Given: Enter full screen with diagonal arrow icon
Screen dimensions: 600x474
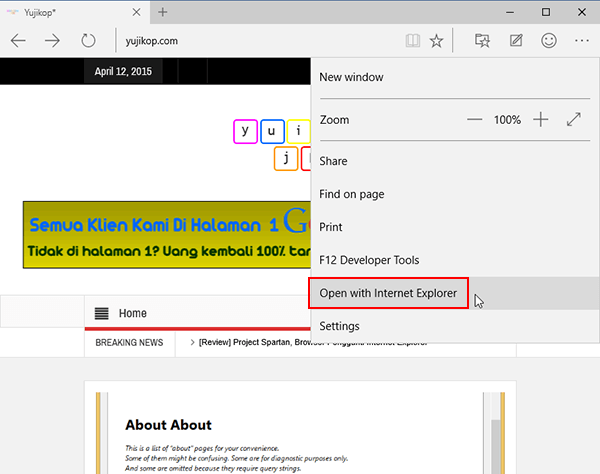Looking at the screenshot, I should point(574,119).
